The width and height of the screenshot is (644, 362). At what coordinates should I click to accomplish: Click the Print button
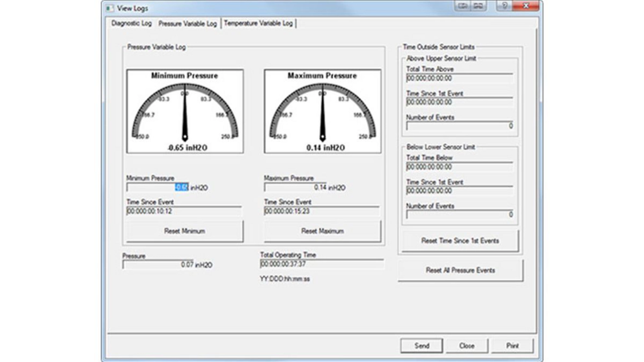click(x=512, y=346)
